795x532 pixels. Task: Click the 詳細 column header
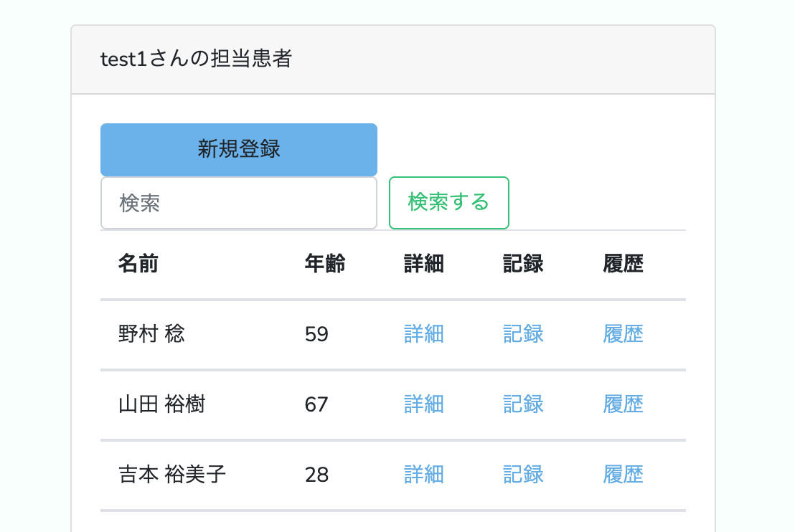coord(423,263)
